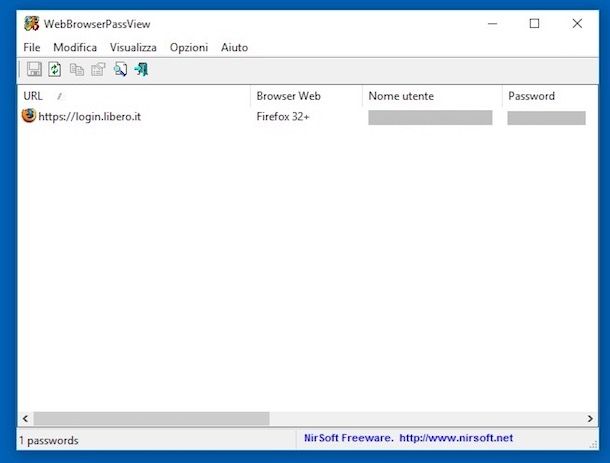Click the Firefox icon in login.libero.it row
Viewport: 610px width, 463px height.
pos(29,116)
